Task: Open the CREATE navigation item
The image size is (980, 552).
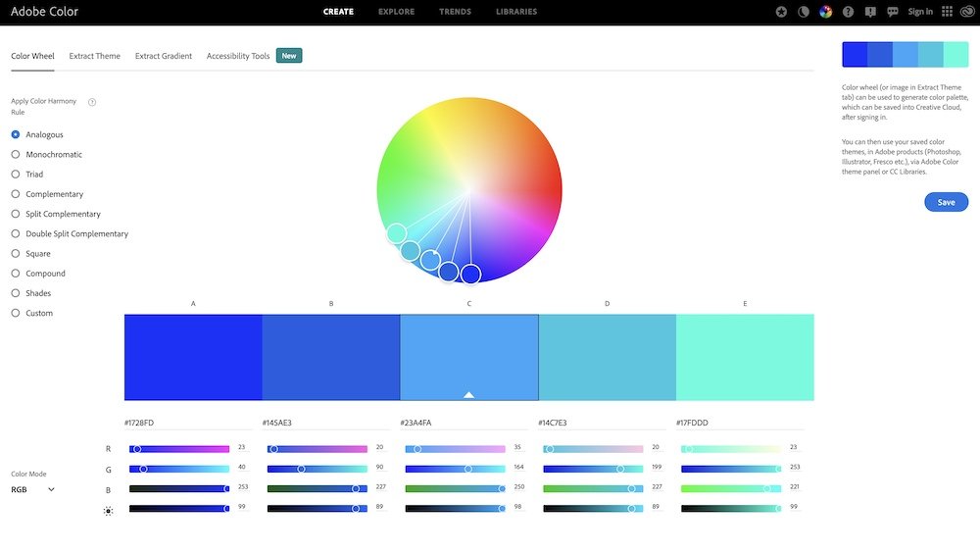Action: click(x=338, y=11)
